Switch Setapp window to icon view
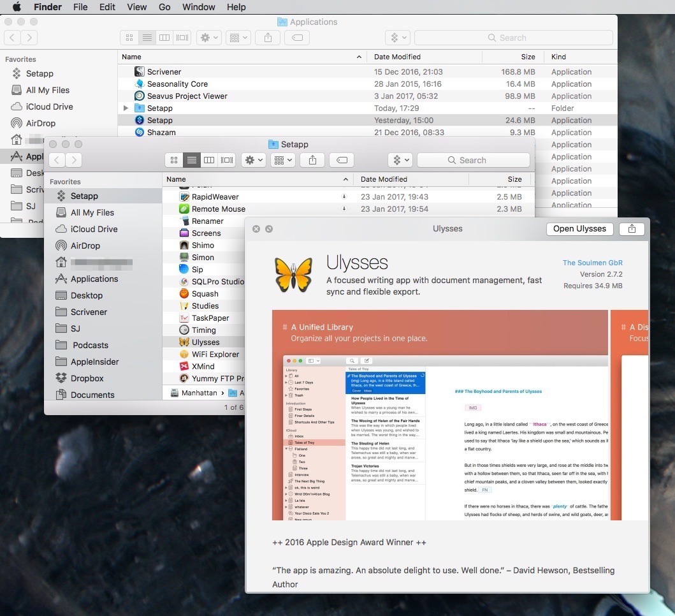 [174, 160]
